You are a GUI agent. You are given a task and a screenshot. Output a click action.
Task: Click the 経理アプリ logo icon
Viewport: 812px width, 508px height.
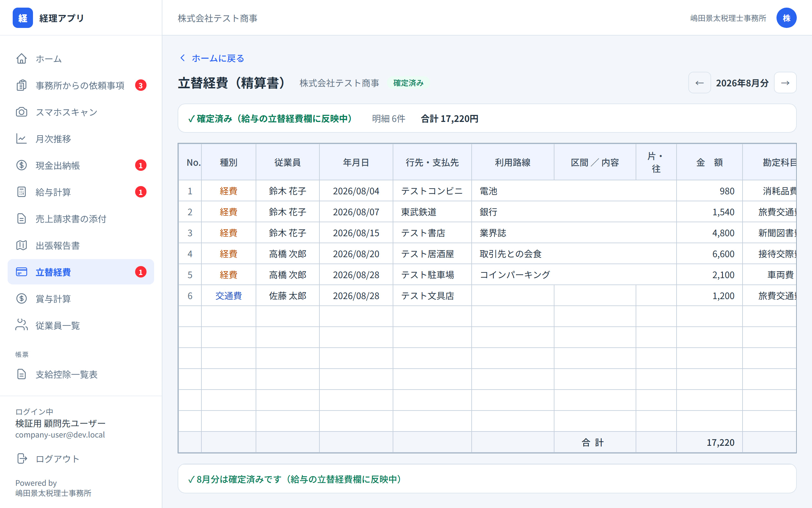[23, 18]
